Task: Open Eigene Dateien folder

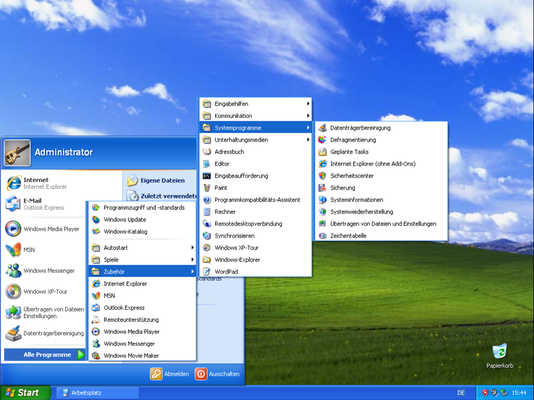Action: pyautogui.click(x=157, y=180)
